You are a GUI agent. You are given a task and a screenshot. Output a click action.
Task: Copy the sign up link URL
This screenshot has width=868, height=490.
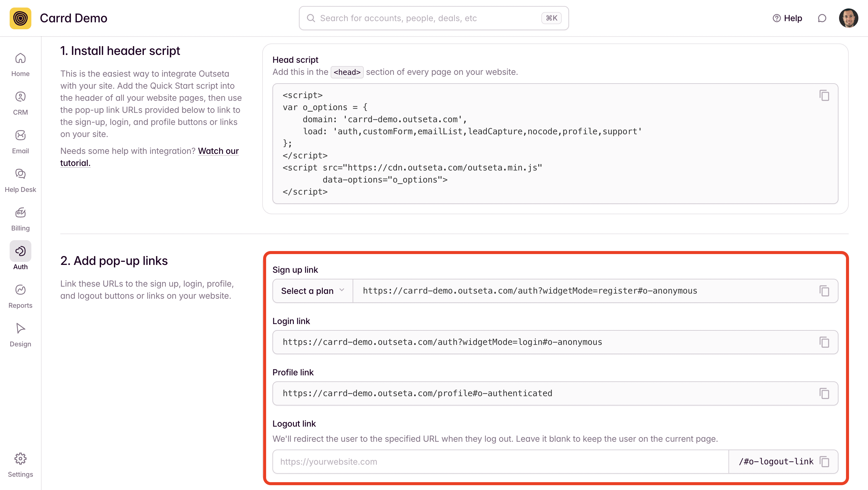coord(824,291)
